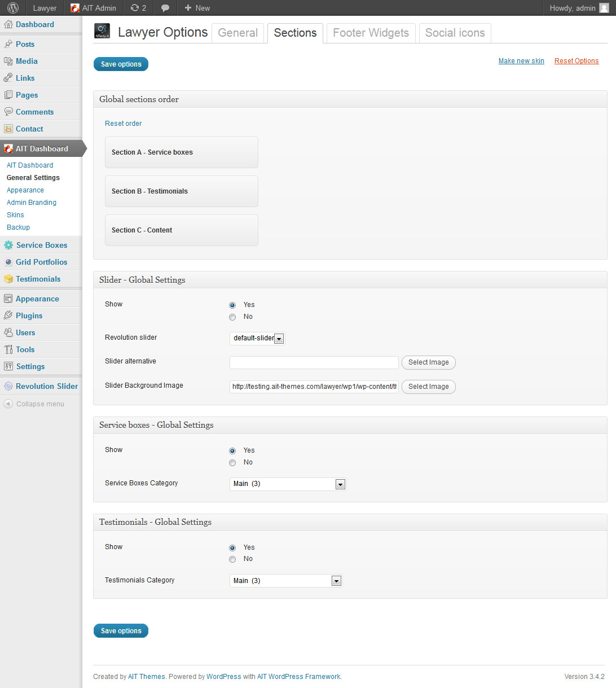The image size is (616, 688).
Task: Click the Service Boxes gear icon in sidebar
Action: tap(8, 245)
